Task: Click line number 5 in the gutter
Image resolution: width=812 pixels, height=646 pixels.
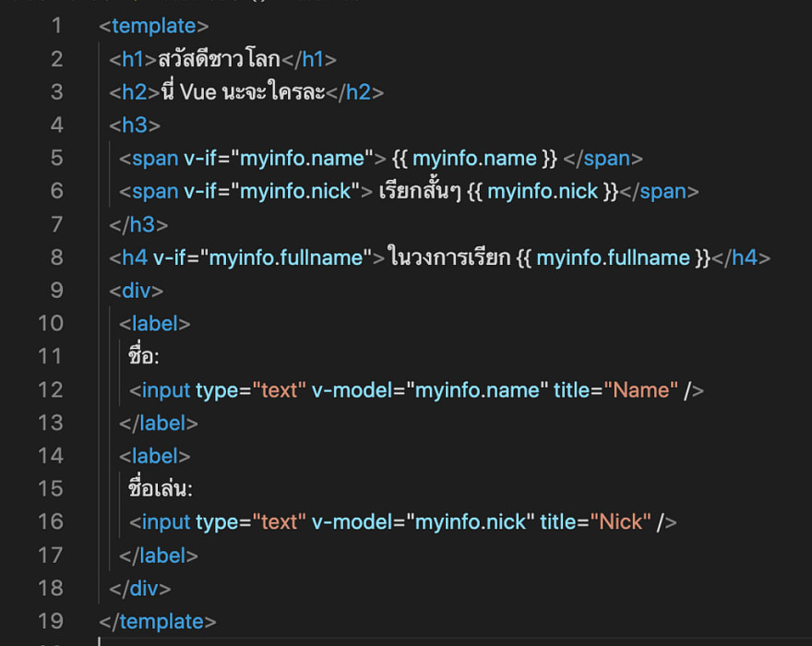Action: click(56, 158)
